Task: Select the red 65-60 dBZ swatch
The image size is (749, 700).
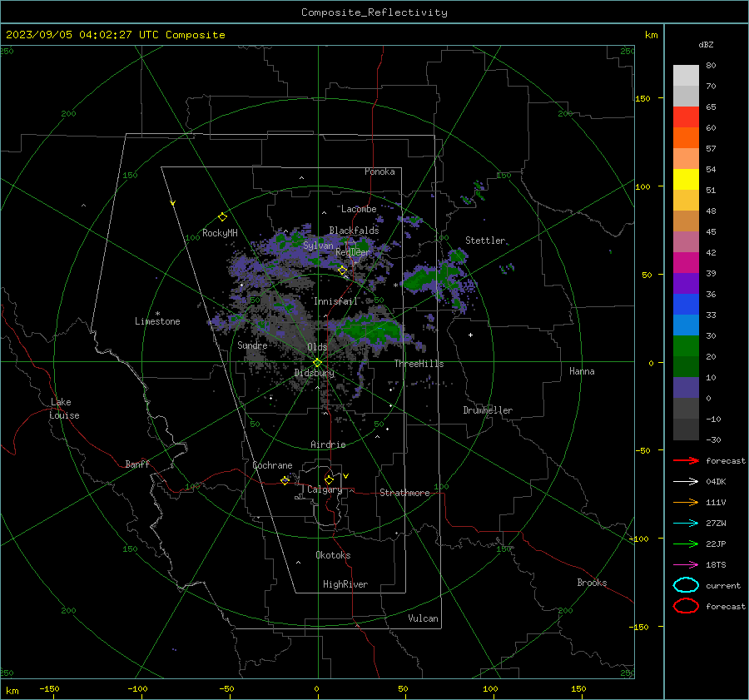Action: (x=686, y=117)
